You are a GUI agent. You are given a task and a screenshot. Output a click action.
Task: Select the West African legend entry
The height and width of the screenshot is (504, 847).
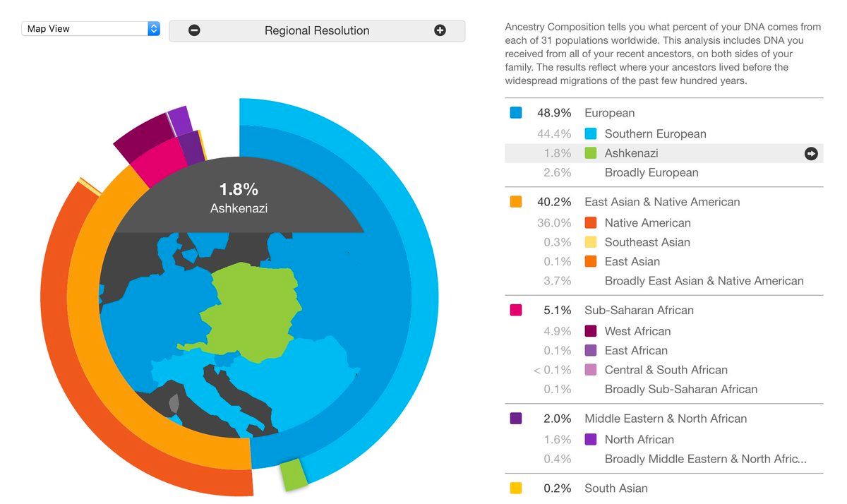[x=637, y=331]
